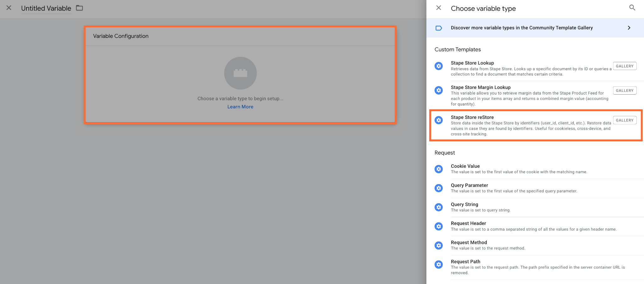Click the Community Template Gallery tag icon
The height and width of the screenshot is (284, 644).
[x=439, y=28]
